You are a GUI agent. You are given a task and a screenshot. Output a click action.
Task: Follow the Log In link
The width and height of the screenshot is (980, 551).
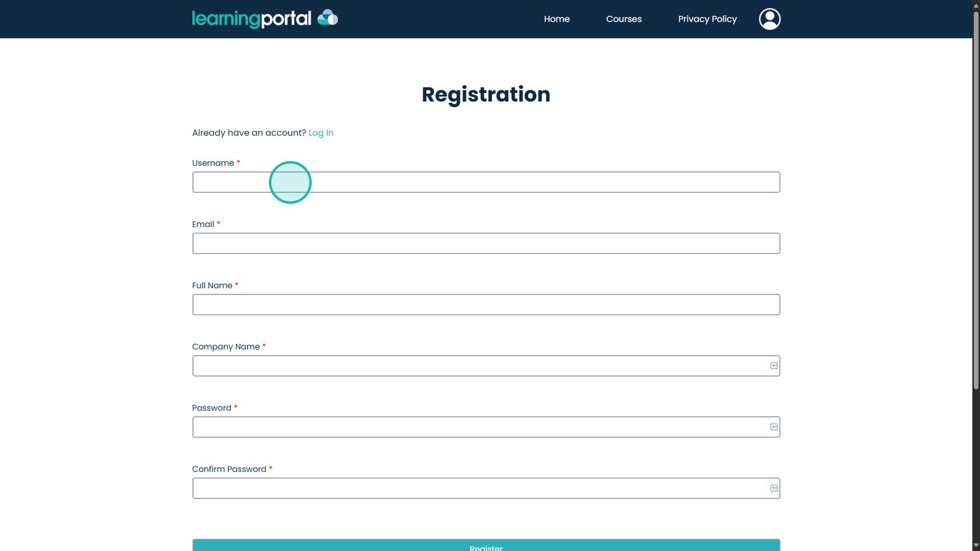[x=321, y=133]
